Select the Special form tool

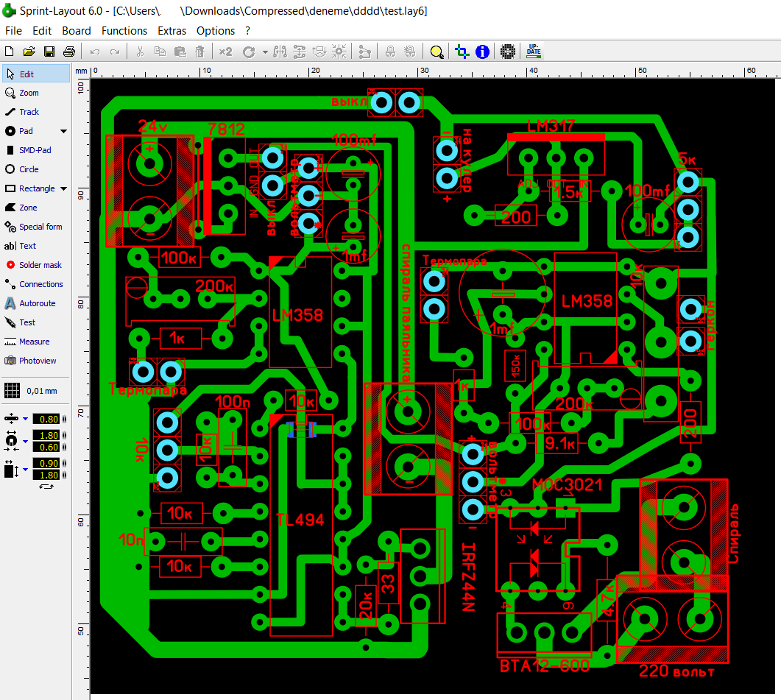coord(36,227)
